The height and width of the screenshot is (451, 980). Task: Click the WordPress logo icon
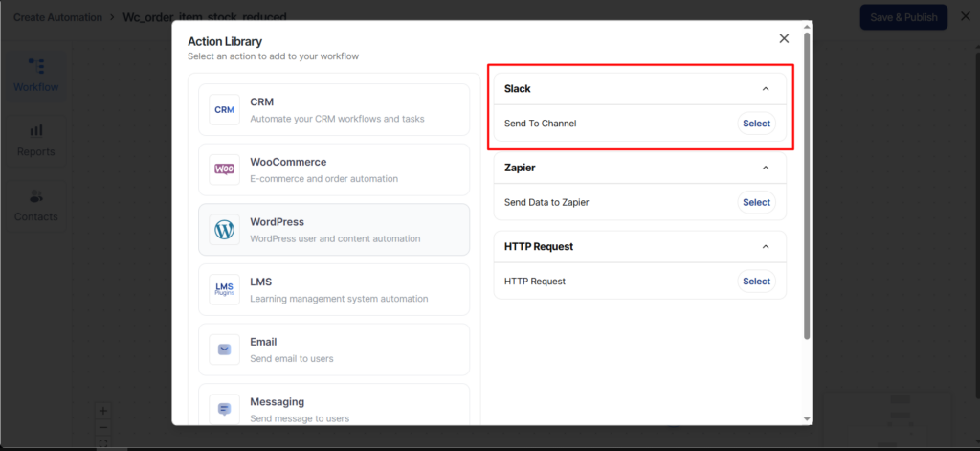pyautogui.click(x=224, y=230)
